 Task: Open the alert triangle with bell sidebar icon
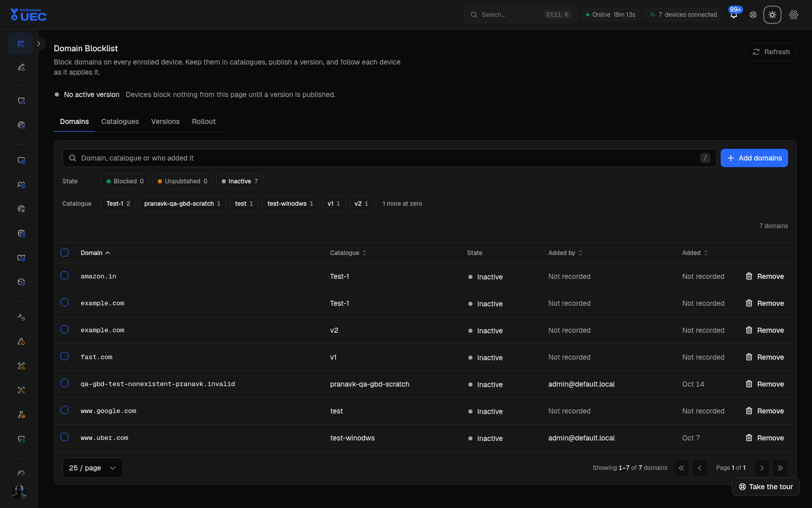click(x=21, y=341)
